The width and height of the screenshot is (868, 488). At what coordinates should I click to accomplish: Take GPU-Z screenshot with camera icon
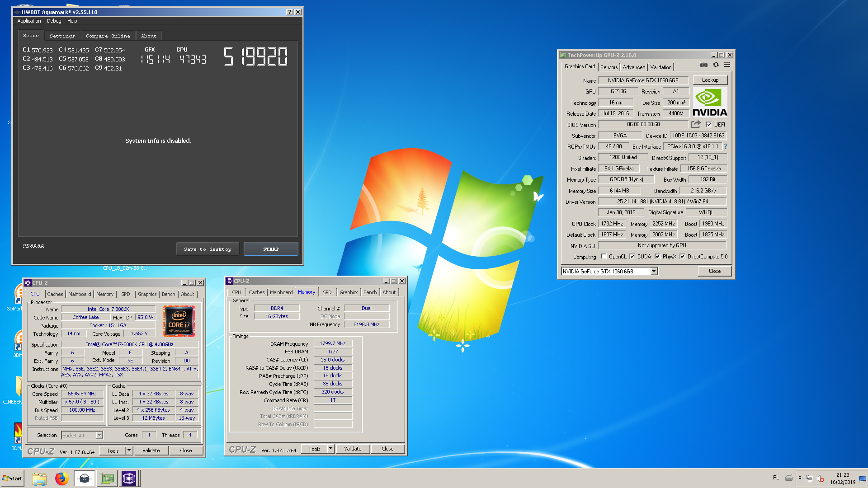pyautogui.click(x=704, y=65)
